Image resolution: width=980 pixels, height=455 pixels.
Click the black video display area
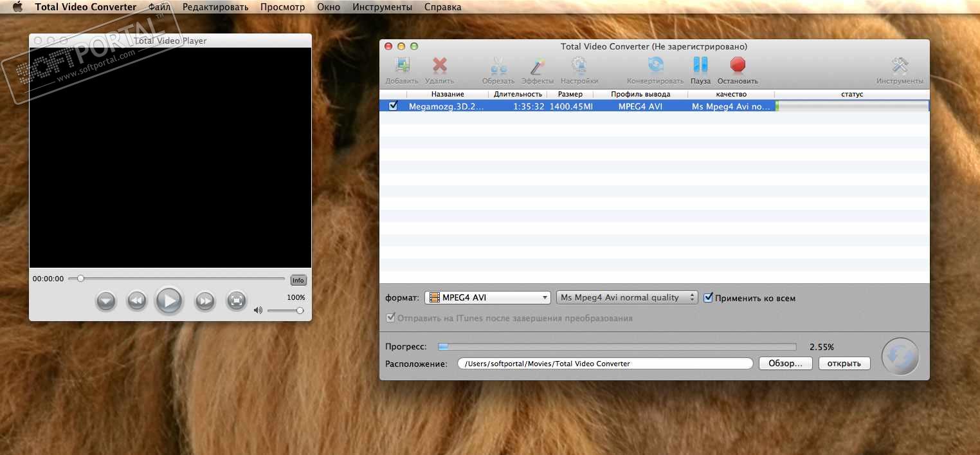tap(170, 158)
